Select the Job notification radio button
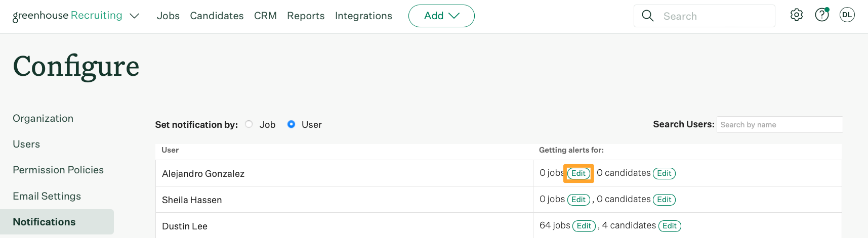The width and height of the screenshot is (868, 238). pos(249,124)
